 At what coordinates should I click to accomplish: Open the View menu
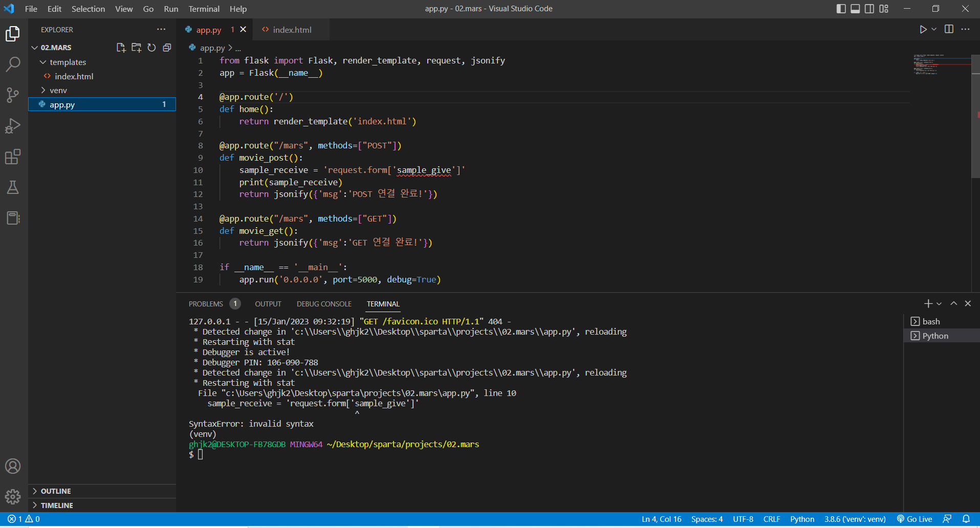[124, 9]
